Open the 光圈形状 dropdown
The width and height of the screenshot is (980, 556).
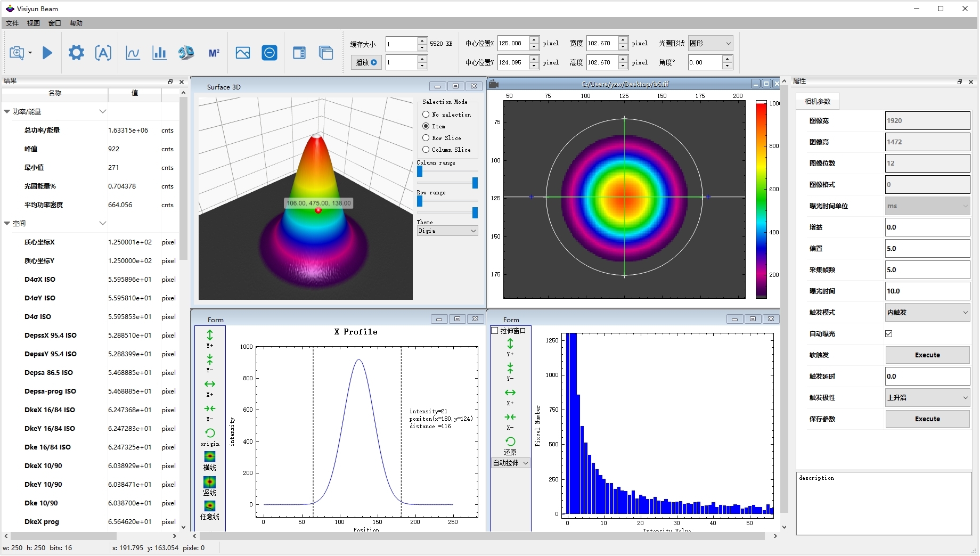(x=710, y=43)
